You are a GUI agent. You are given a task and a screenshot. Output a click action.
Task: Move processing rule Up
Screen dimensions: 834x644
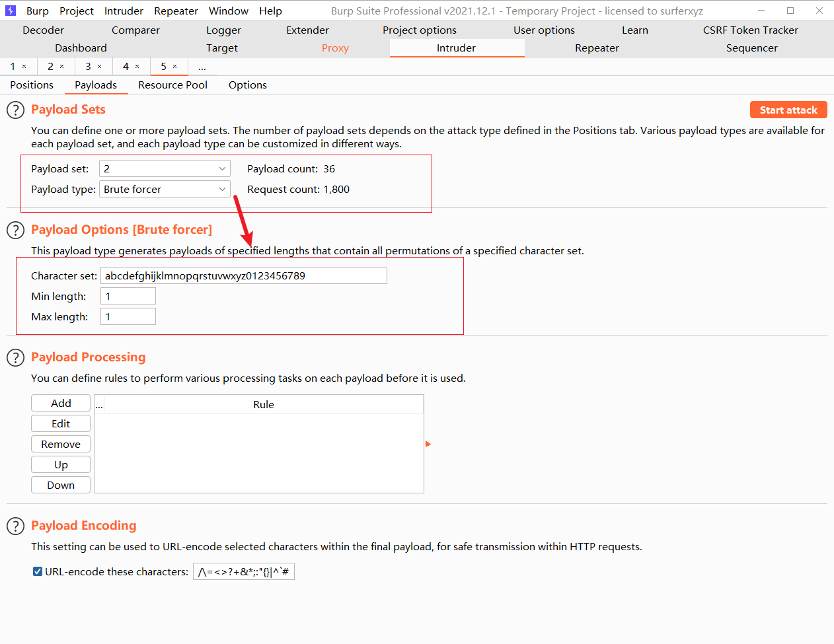point(61,465)
